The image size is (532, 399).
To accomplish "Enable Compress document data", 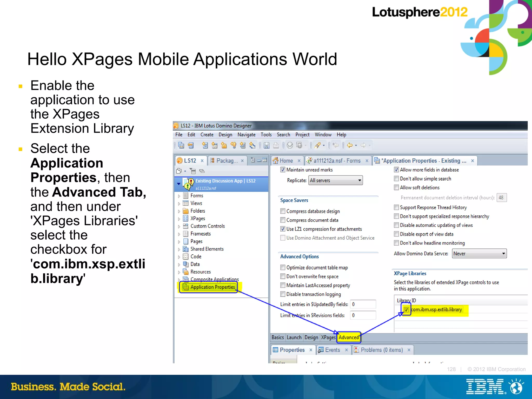I will [283, 220].
